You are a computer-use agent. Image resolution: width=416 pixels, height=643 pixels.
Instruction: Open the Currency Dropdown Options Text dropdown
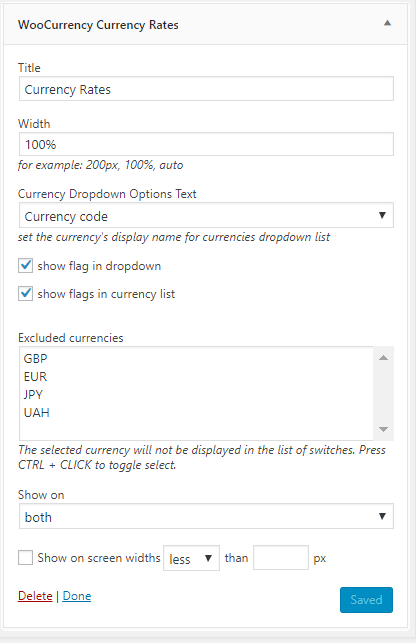tap(206, 215)
